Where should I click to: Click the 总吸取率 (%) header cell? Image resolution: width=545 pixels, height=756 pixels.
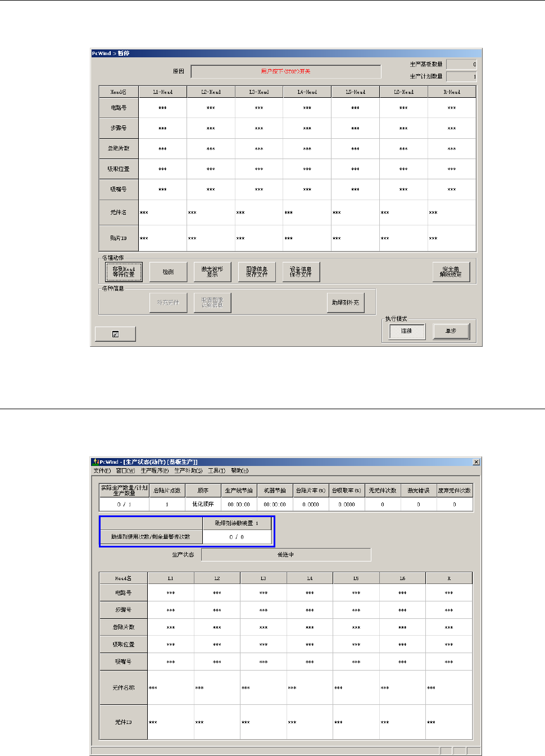347,491
